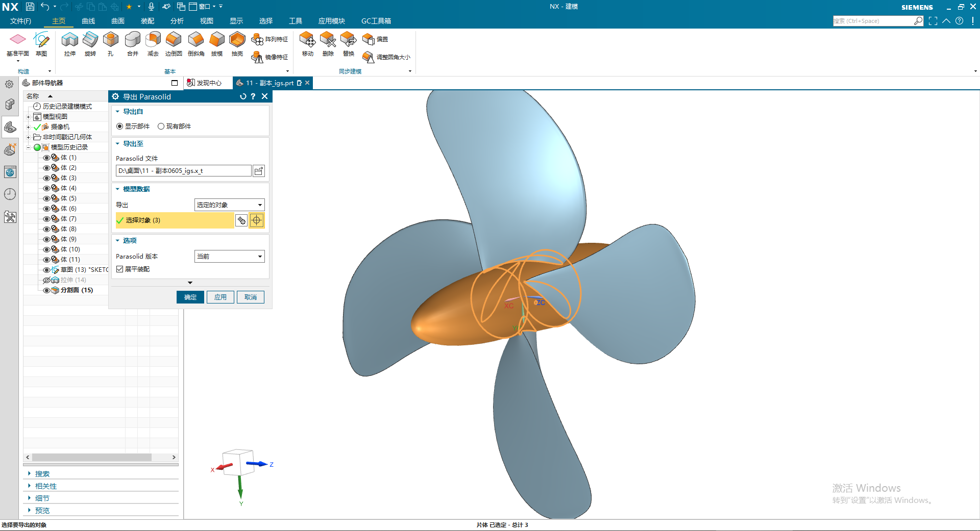Hide 体 (1) using its eye icon
The image size is (980, 531).
click(46, 158)
